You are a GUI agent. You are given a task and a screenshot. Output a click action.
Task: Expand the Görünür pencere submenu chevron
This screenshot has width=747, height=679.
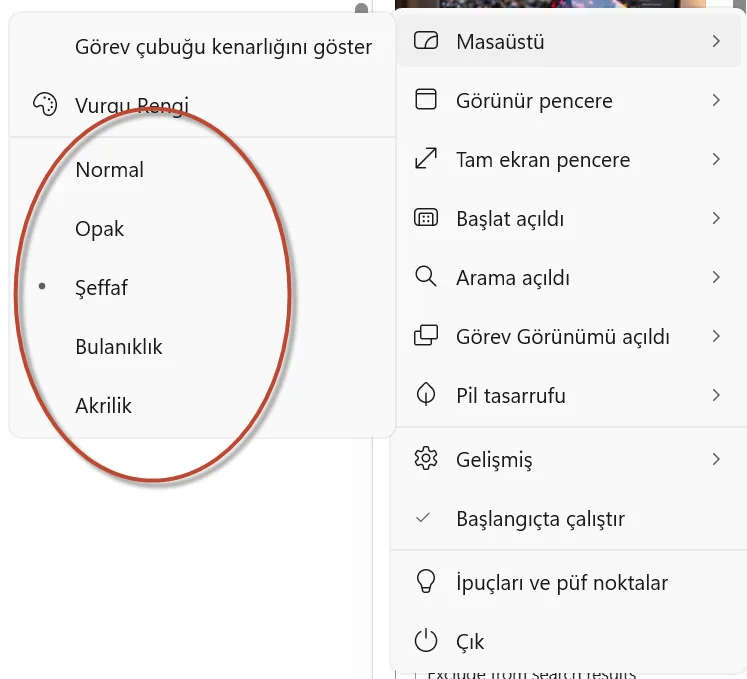coord(716,100)
